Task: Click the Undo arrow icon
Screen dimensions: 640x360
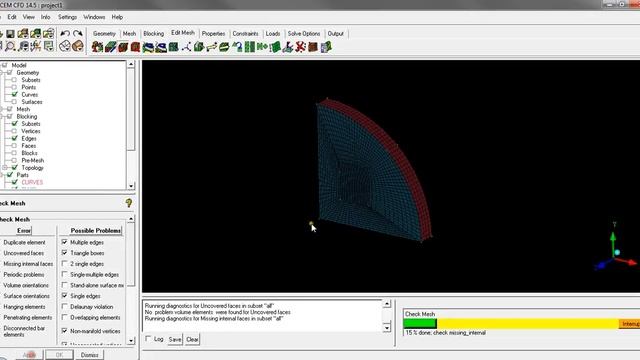Action: (64, 33)
